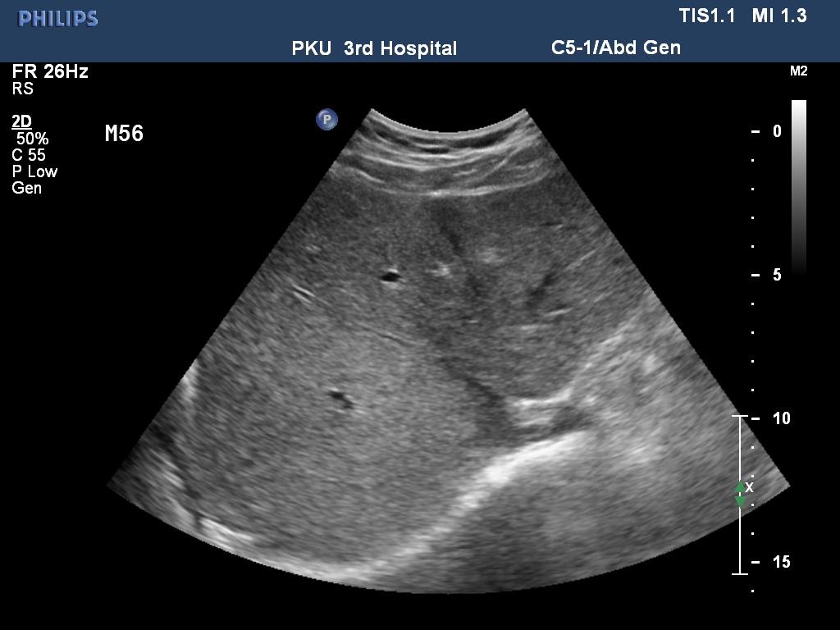
Task: Click the TIS1.1 thermal index readout
Action: pyautogui.click(x=707, y=16)
